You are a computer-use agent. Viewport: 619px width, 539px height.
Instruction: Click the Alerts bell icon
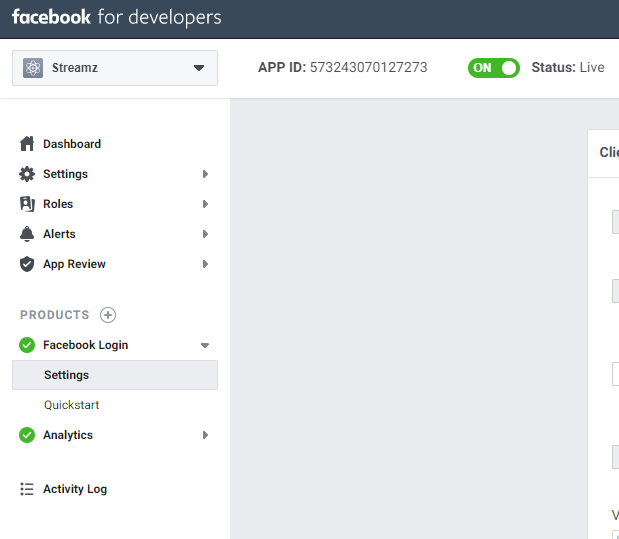pyautogui.click(x=27, y=234)
